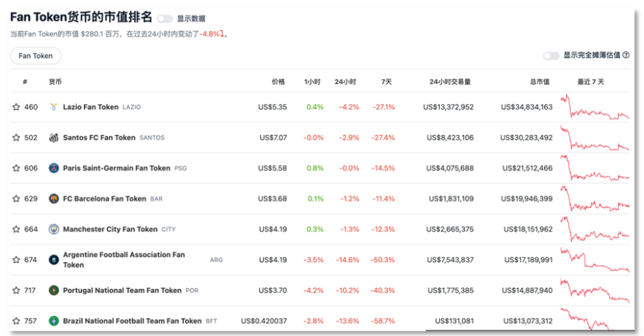The height and width of the screenshot is (336, 644).
Task: Click the help icon beside 显示完全摊薄估值
Action: (626, 54)
